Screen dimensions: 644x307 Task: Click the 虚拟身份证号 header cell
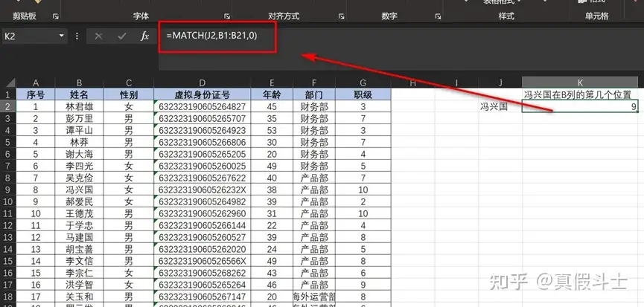203,94
